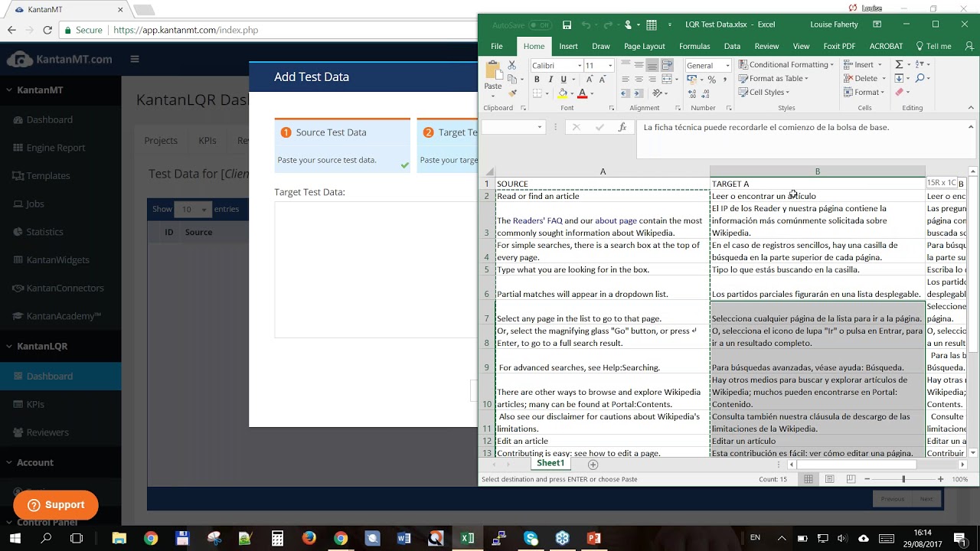
Task: Switch to the Data ribbon tab
Action: tap(732, 47)
